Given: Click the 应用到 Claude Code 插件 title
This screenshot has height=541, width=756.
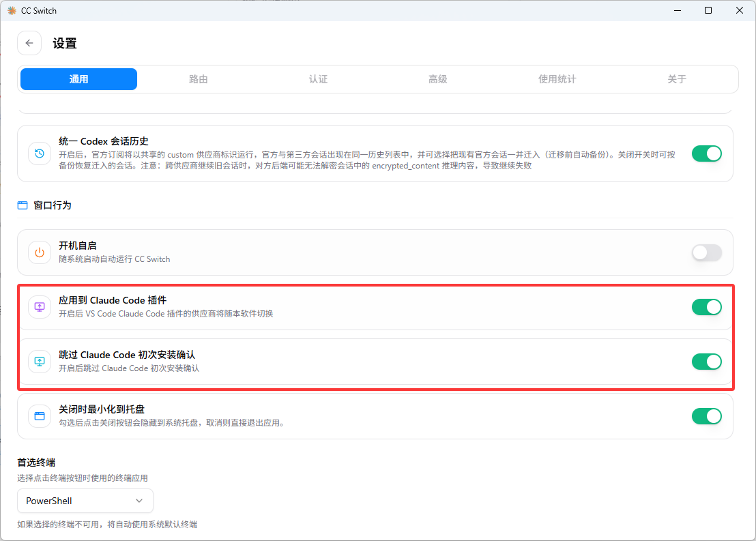Looking at the screenshot, I should tap(113, 300).
